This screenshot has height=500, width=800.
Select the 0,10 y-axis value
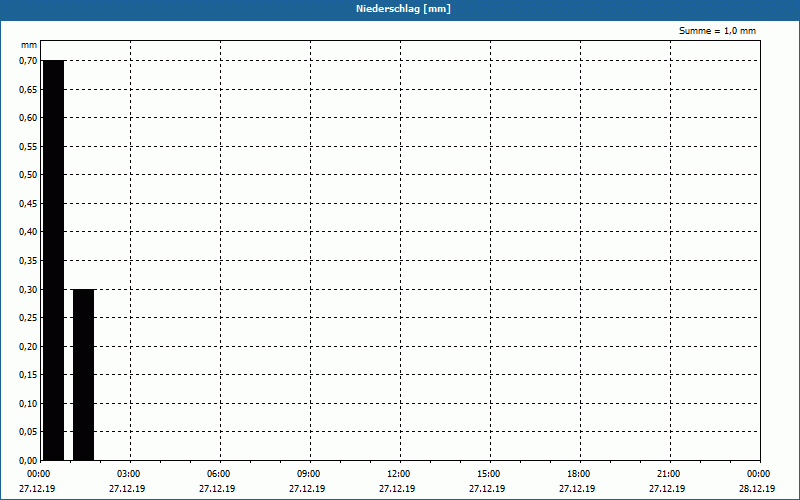pos(28,404)
